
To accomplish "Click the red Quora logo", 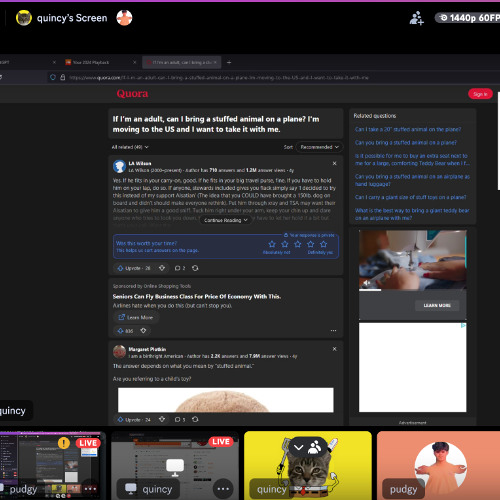I will point(132,94).
